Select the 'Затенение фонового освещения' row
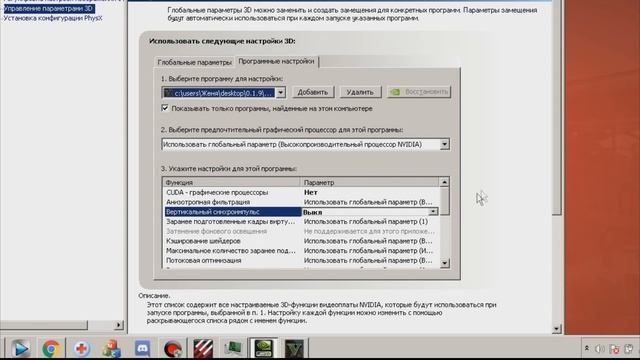 coord(301,231)
